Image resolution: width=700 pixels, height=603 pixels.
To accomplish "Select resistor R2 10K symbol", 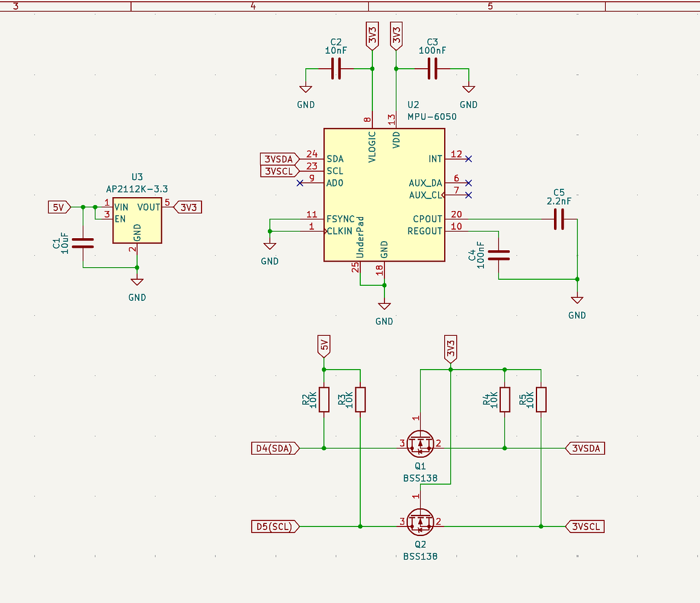I will (x=324, y=400).
